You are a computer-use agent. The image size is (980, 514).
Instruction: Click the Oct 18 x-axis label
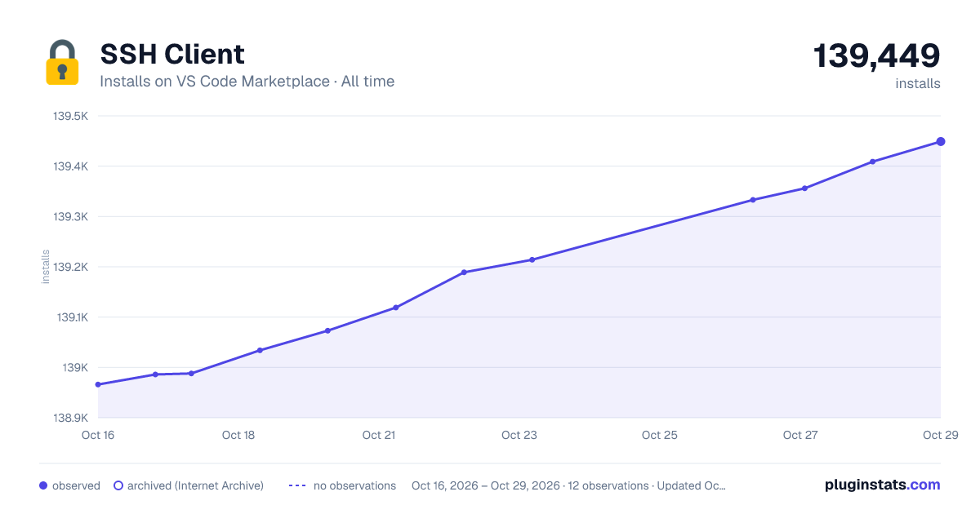(238, 435)
